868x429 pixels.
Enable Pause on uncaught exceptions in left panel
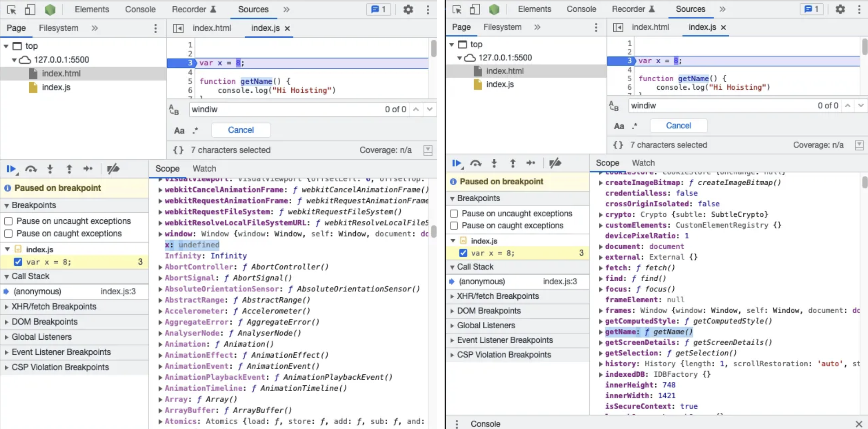(8, 221)
